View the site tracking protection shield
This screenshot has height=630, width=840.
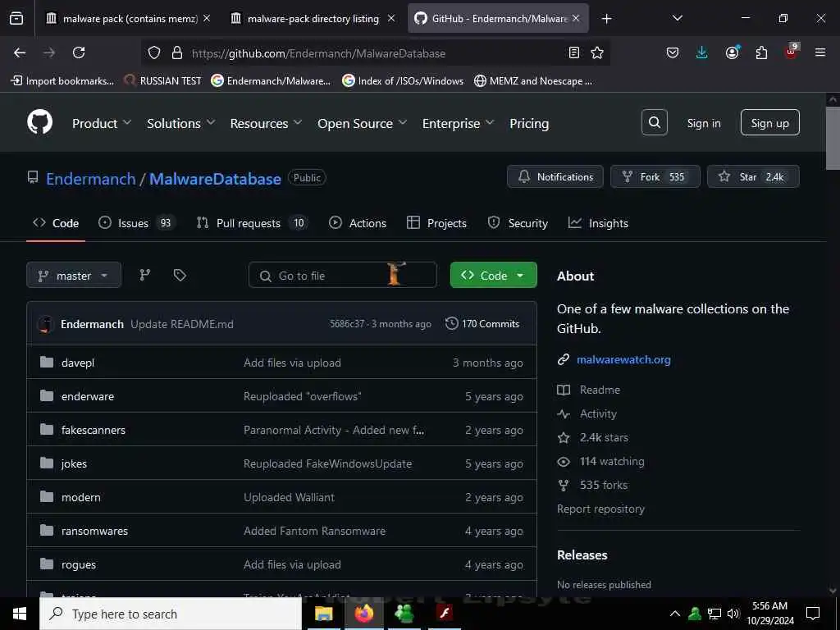click(154, 52)
